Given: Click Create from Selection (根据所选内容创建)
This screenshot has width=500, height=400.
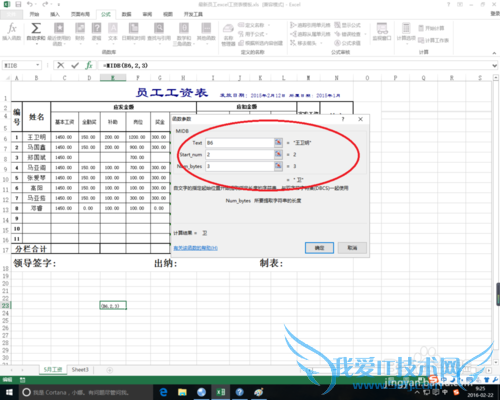Looking at the screenshot, I should tap(261, 43).
